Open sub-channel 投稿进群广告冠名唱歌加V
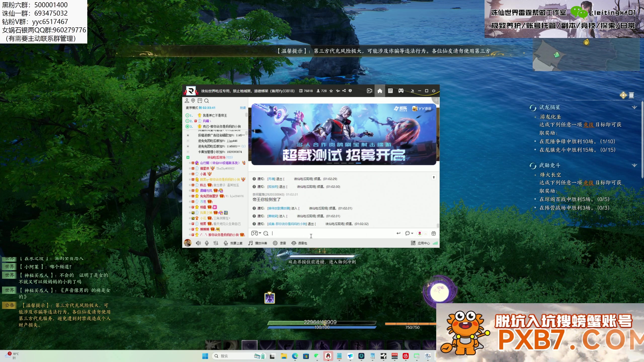This screenshot has width=644, height=362. pyautogui.click(x=221, y=135)
